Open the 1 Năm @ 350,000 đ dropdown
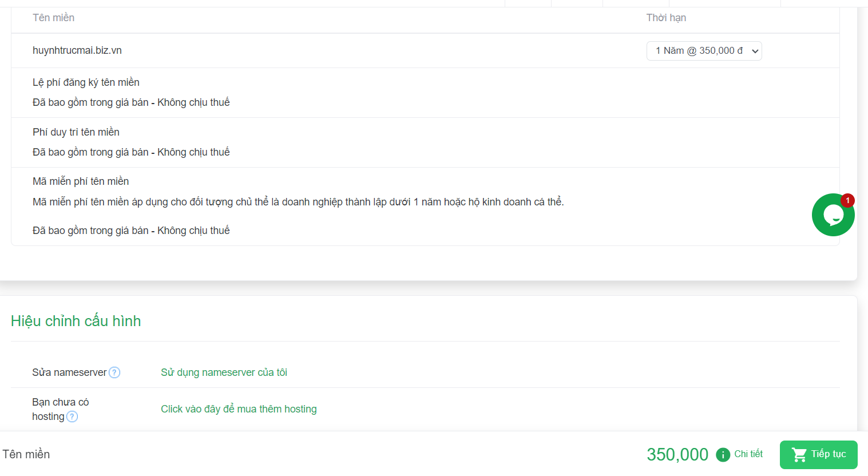The image size is (868, 476). coord(704,51)
